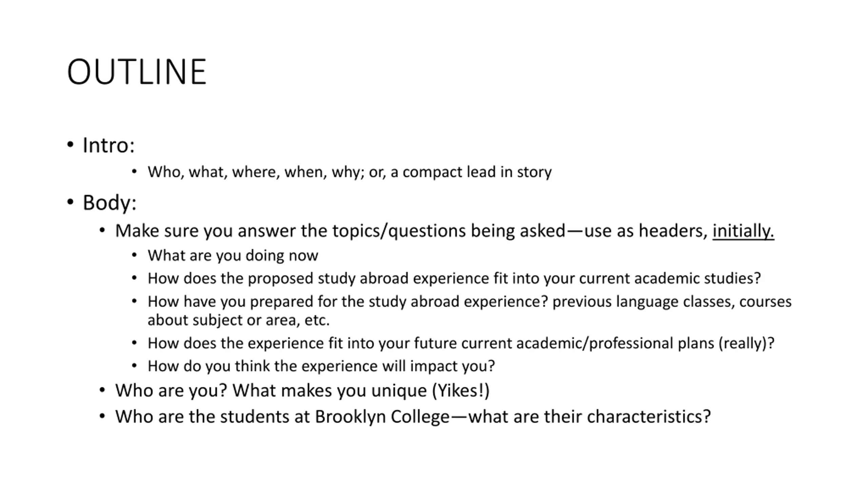Click "what are their characteristics?" text
Image resolution: width=868 pixels, height=488 pixels.
pos(589,416)
